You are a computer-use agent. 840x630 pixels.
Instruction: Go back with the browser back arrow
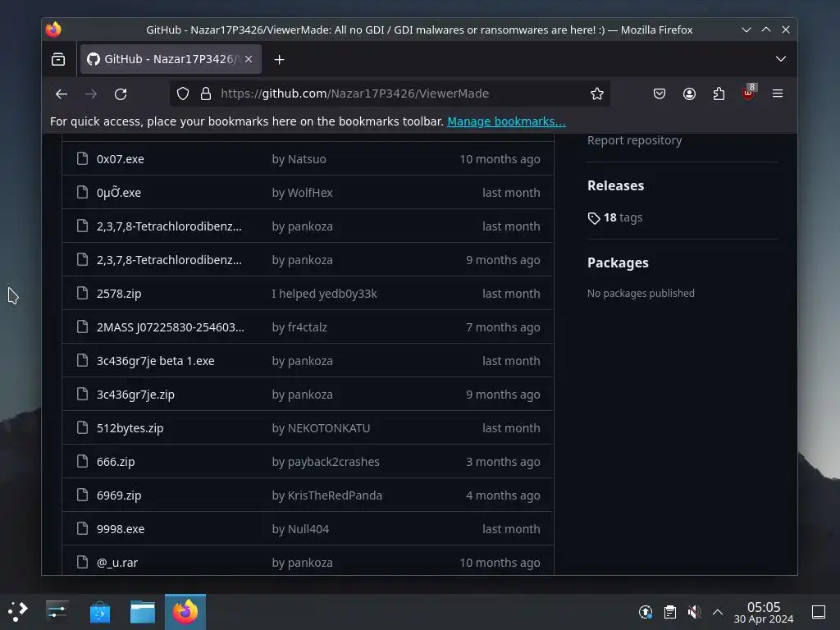[61, 94]
